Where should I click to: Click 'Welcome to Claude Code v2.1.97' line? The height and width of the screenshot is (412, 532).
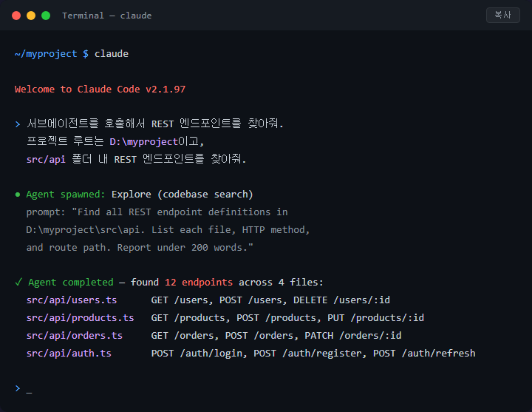click(100, 89)
